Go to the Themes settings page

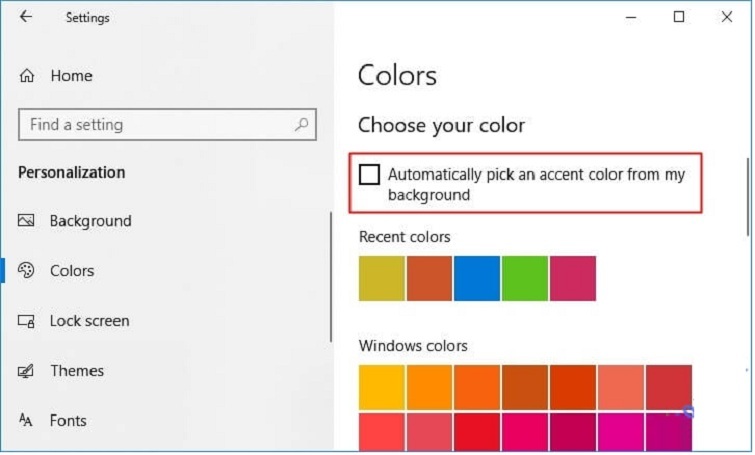tap(77, 371)
